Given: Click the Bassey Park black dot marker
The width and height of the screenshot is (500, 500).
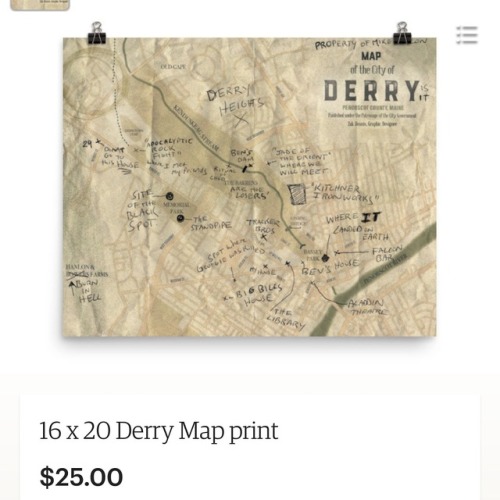Looking at the screenshot, I should pos(325,258).
